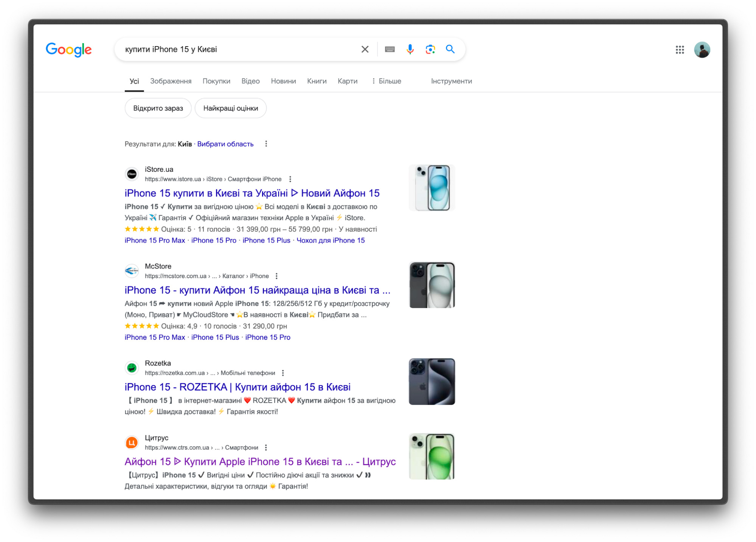Open three-dot menu for Цитрус result
This screenshot has width=756, height=542.
click(x=266, y=447)
